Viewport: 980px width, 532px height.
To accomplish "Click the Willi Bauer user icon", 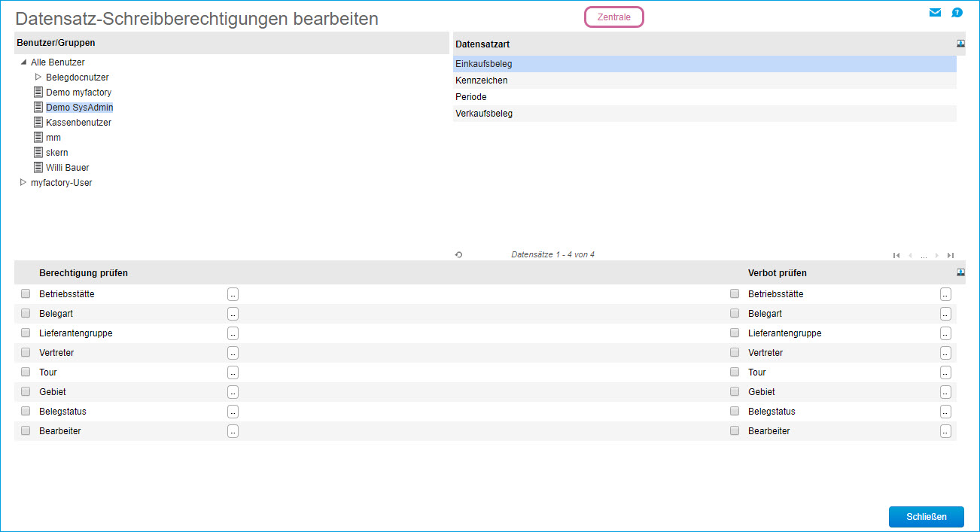I will [x=38, y=167].
